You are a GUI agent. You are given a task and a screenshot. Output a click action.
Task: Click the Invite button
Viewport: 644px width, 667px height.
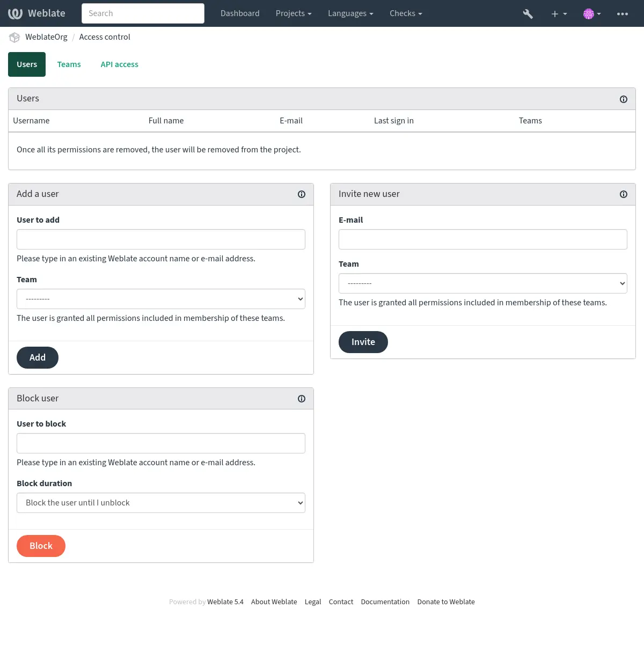pos(363,342)
